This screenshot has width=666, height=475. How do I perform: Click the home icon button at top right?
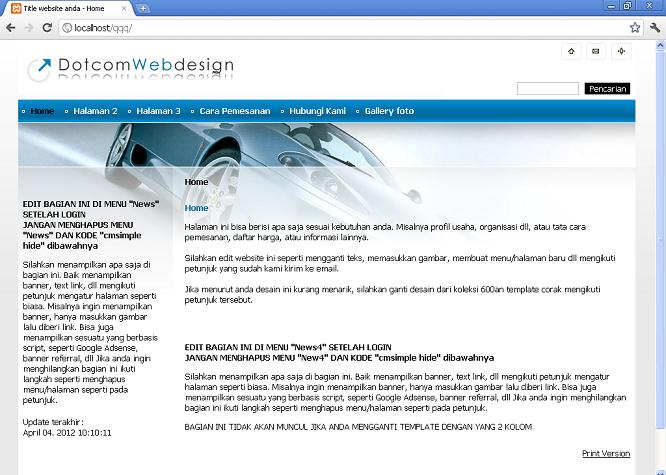tap(571, 51)
